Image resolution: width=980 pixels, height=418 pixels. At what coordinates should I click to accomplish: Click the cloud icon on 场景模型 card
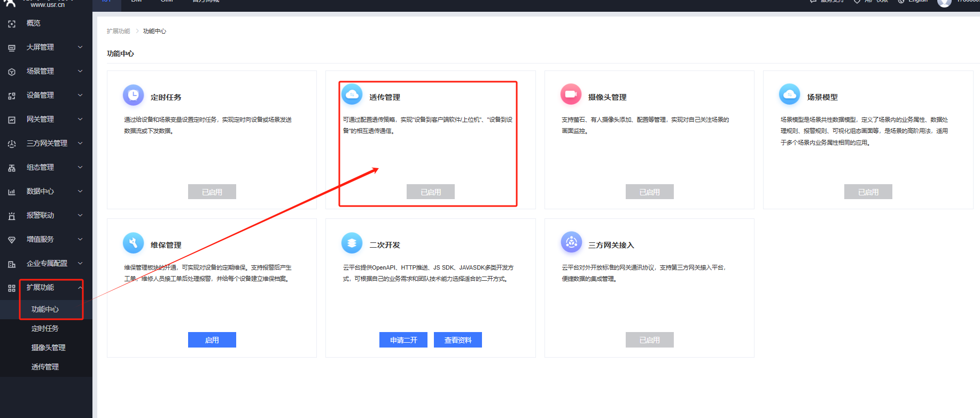(x=790, y=94)
